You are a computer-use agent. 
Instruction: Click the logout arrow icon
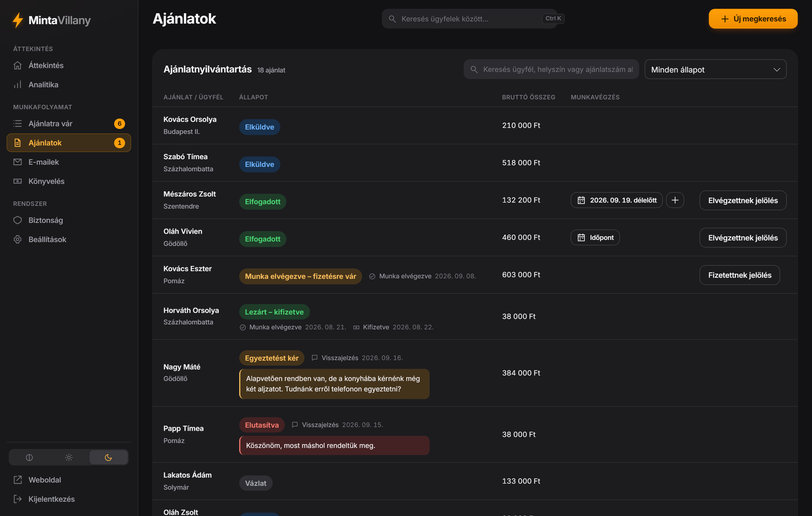[18, 499]
